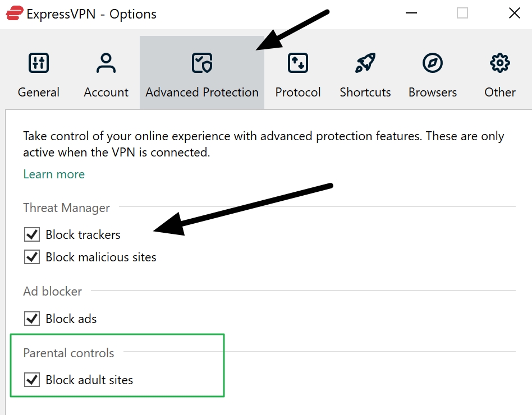Open the Learn more link
Image resolution: width=532 pixels, height=415 pixels.
(x=53, y=174)
